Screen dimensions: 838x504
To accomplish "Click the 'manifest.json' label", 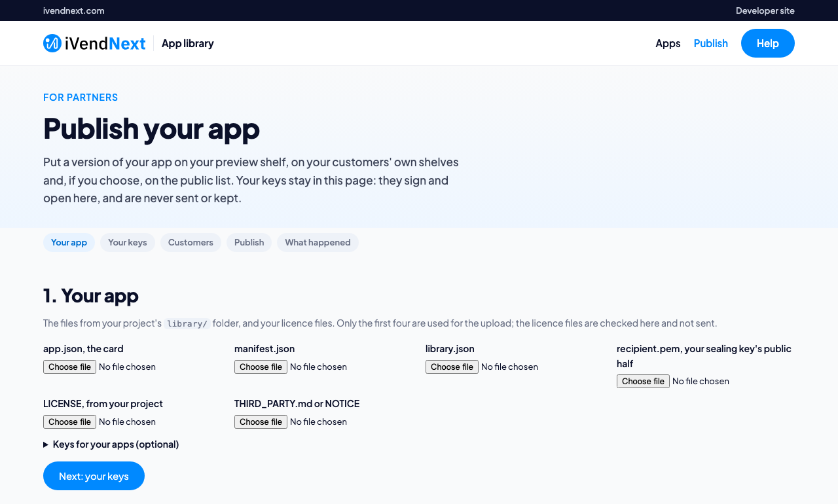I will point(264,348).
